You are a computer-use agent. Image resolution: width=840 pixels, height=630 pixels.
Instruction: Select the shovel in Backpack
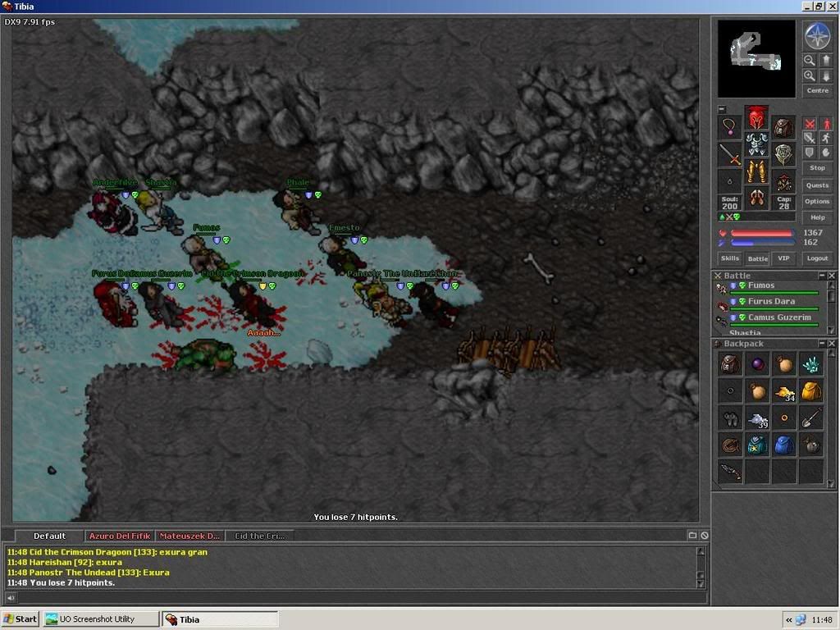tap(811, 418)
